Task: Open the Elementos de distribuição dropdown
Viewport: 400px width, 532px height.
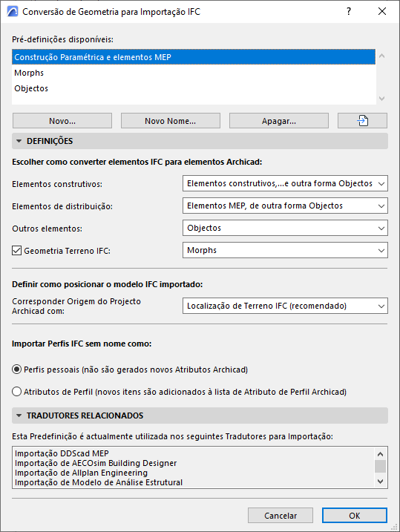Action: [x=285, y=206]
